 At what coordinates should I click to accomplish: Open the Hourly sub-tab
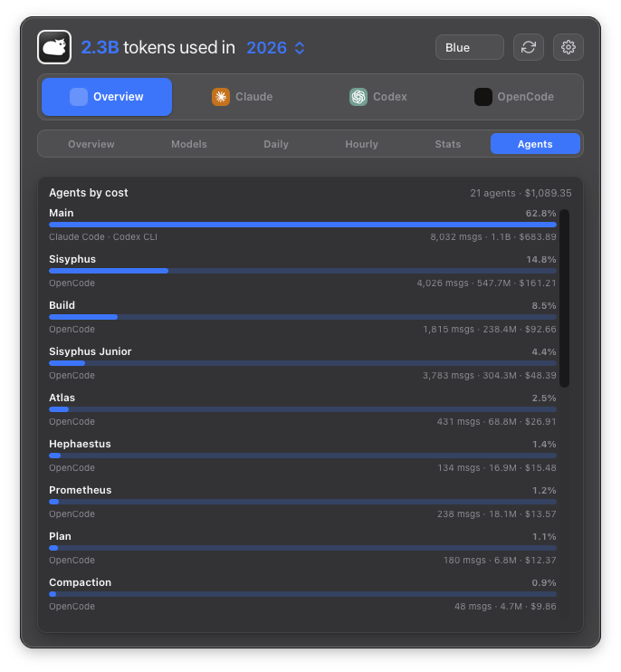point(361,144)
